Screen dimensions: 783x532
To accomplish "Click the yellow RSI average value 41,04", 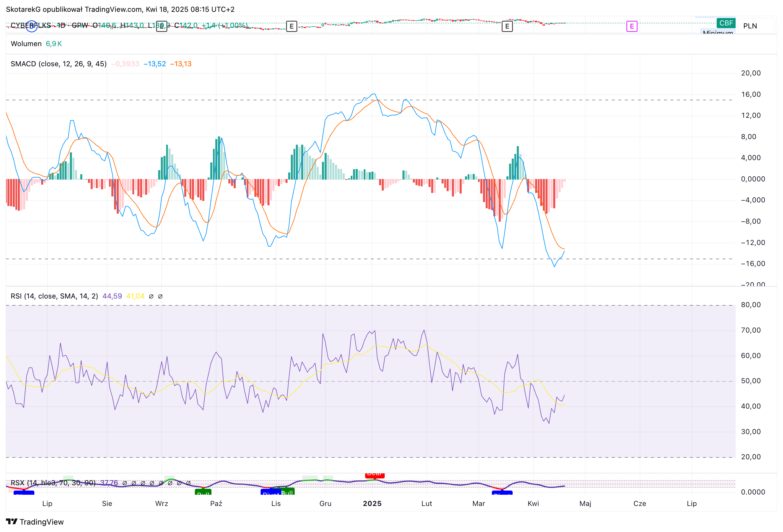I will tap(135, 296).
